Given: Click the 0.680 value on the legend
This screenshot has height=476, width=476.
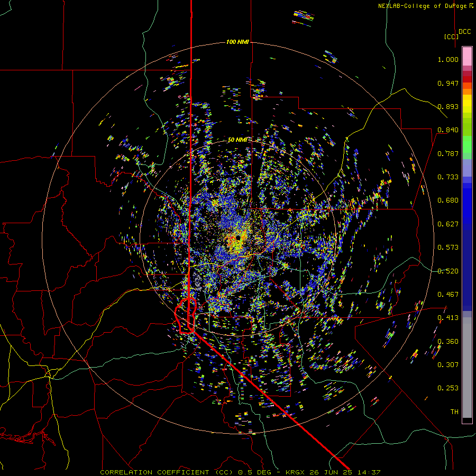Looking at the screenshot, I should [x=448, y=200].
